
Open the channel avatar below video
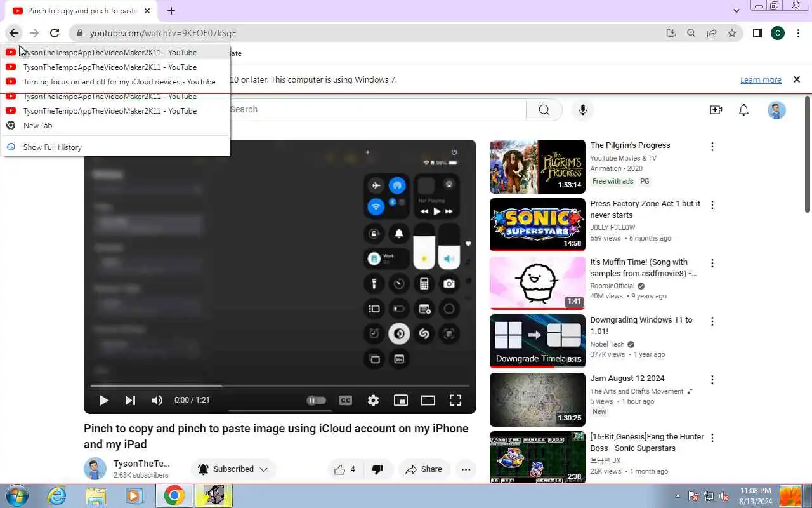pos(95,469)
